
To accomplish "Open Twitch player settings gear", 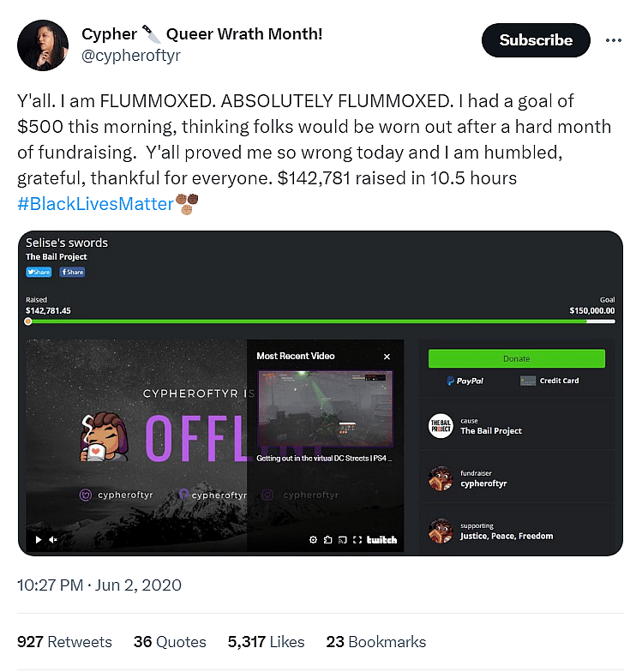I will [314, 540].
